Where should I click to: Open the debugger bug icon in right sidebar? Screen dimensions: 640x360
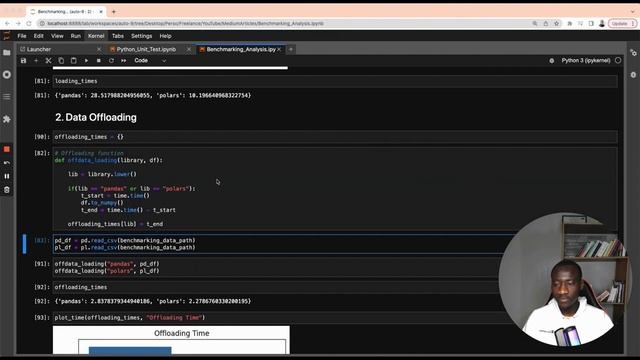pos(633,75)
